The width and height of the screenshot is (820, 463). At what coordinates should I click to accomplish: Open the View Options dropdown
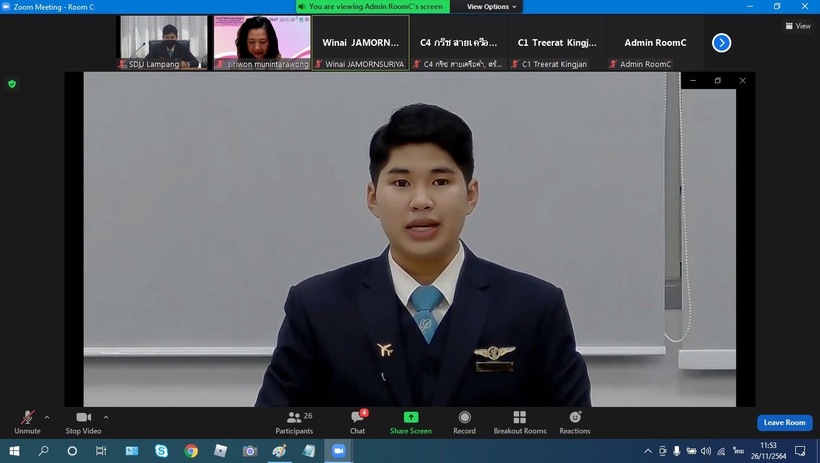(493, 6)
